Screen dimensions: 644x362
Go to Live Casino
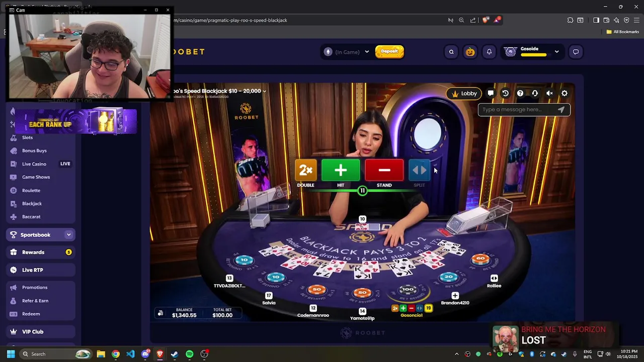[x=34, y=164]
